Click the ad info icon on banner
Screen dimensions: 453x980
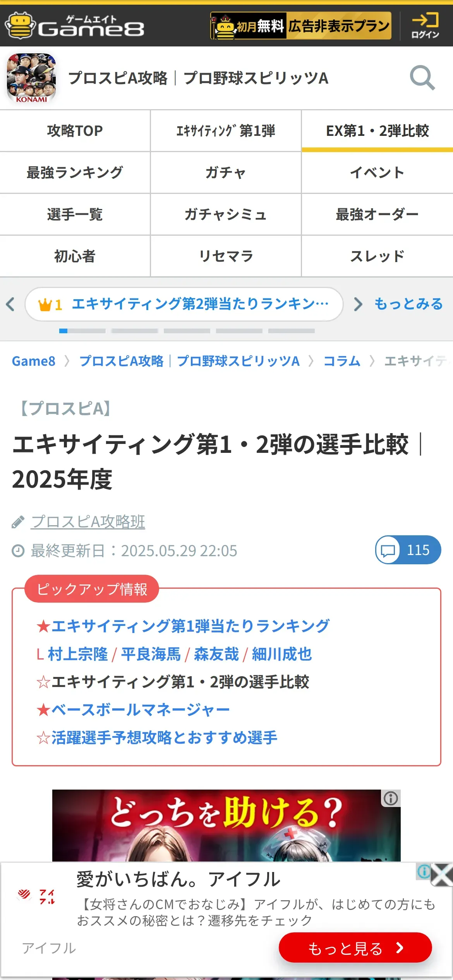click(391, 798)
